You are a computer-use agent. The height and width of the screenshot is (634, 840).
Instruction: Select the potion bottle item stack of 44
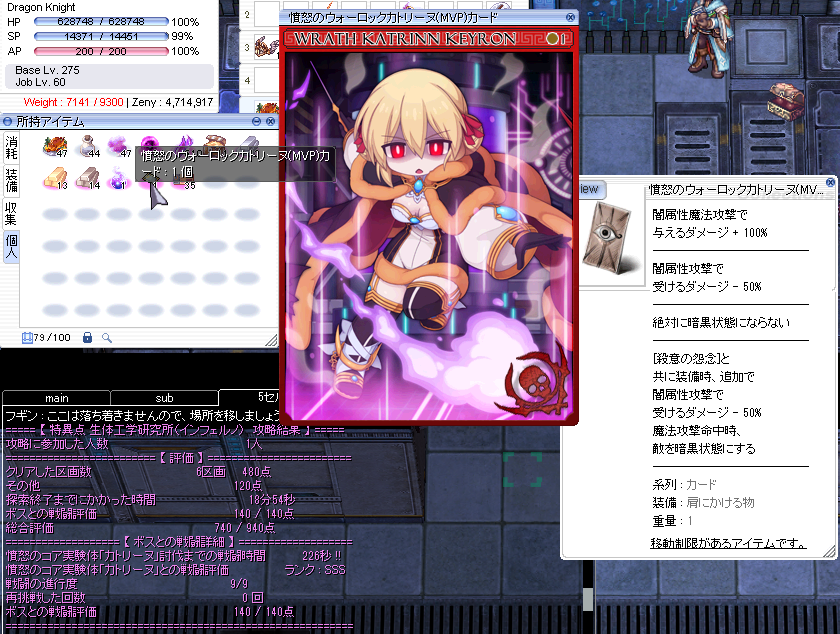88,146
